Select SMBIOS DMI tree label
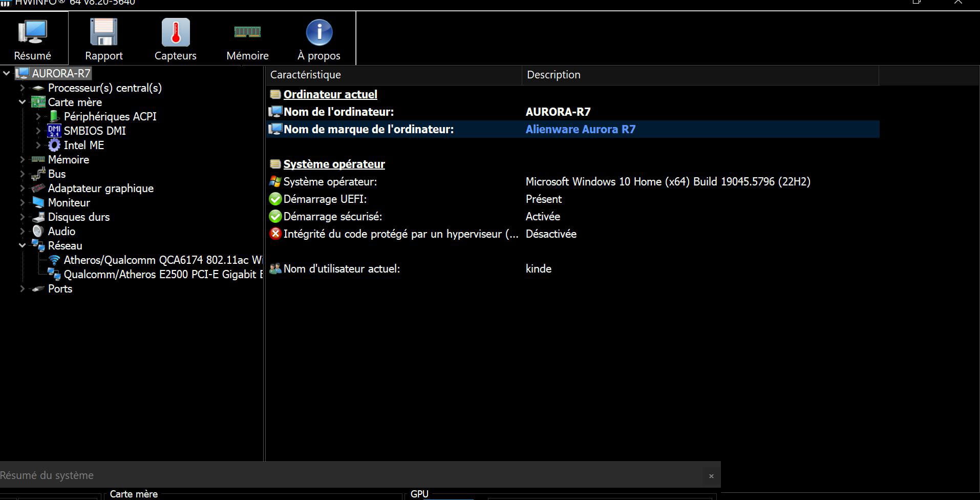This screenshot has width=980, height=500. (x=95, y=131)
